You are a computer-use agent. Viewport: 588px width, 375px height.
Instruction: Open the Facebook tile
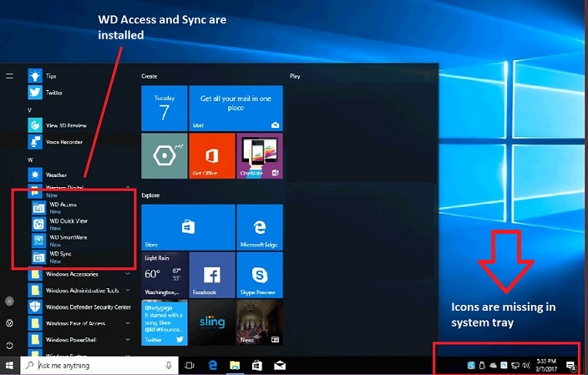211,275
